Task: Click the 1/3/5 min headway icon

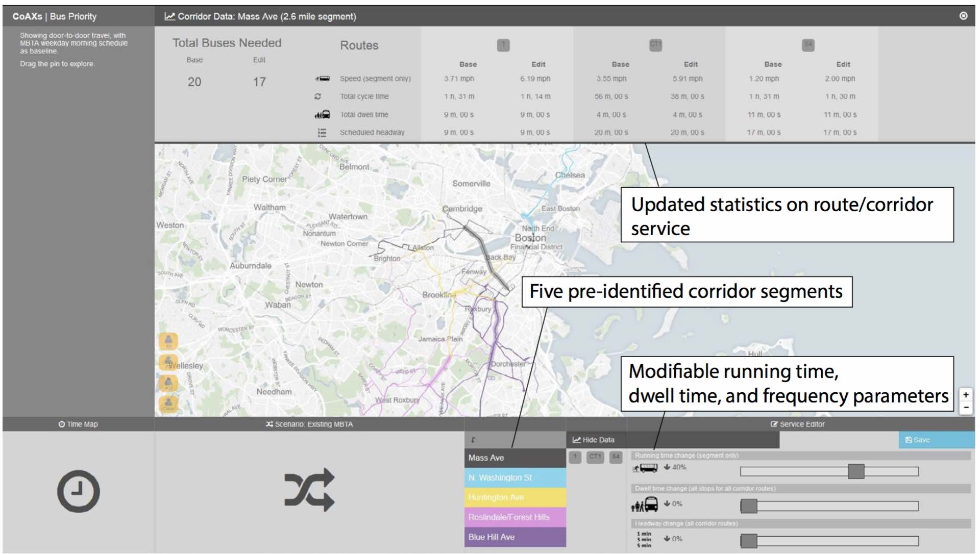Action: [x=644, y=539]
